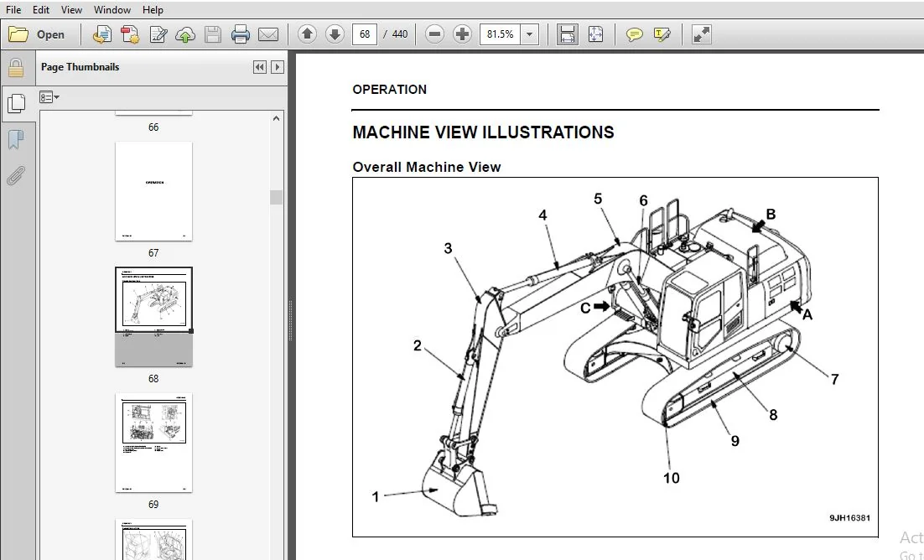Go to previous page arrow
Viewport: 924px width, 560px height.
tap(307, 34)
